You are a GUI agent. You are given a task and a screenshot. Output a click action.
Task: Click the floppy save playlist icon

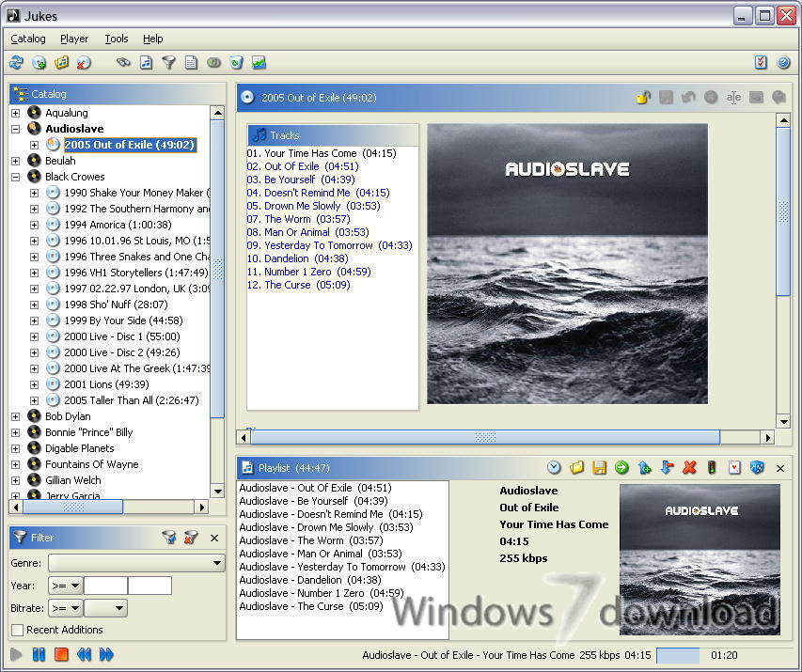pos(599,467)
